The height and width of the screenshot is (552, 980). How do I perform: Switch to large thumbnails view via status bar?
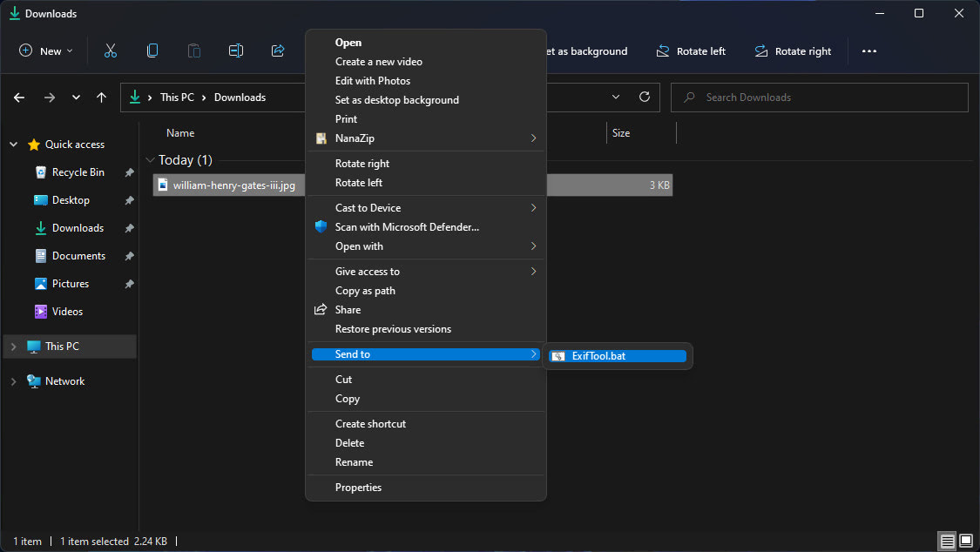coord(967,541)
